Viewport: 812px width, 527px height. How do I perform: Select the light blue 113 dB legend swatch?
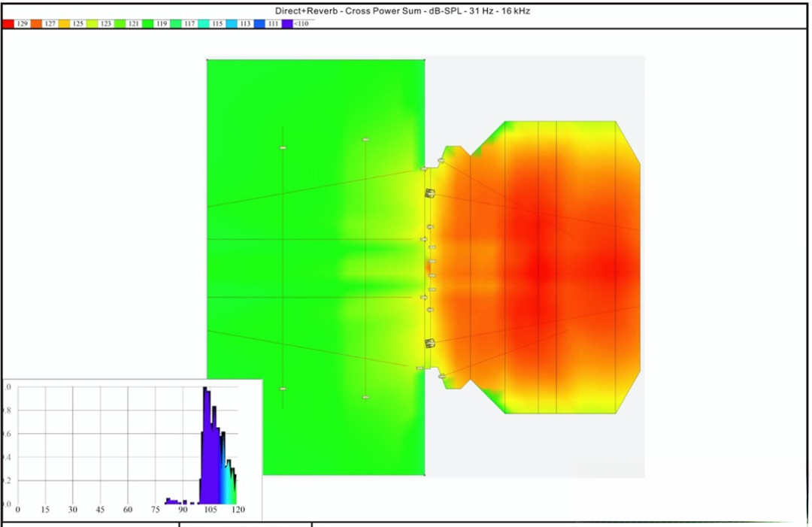[x=232, y=24]
